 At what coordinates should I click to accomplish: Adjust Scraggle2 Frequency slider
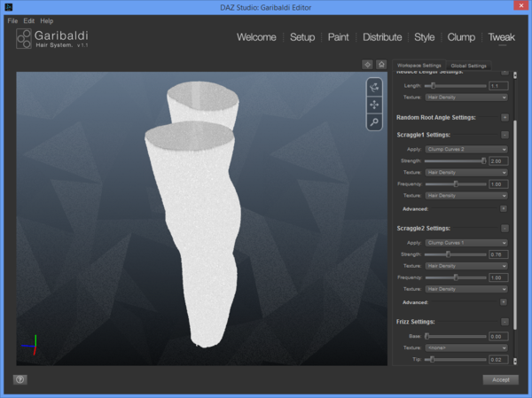(456, 277)
